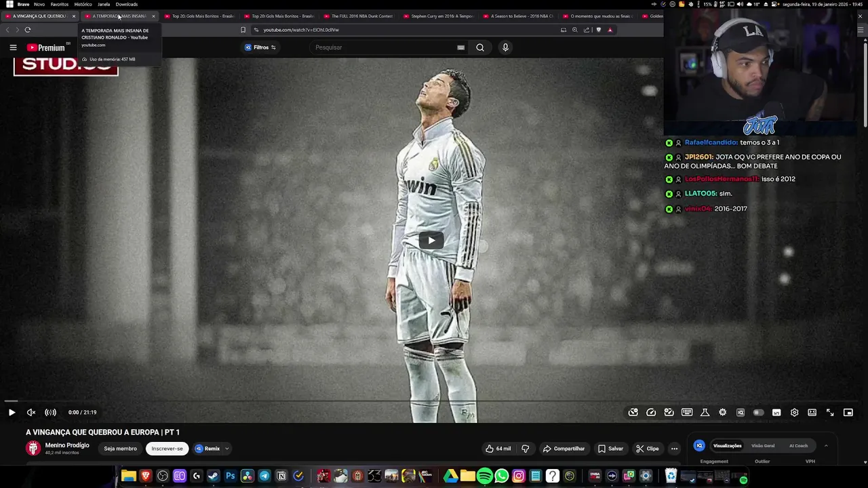
Task: Open more actions three-dot menu
Action: click(674, 449)
